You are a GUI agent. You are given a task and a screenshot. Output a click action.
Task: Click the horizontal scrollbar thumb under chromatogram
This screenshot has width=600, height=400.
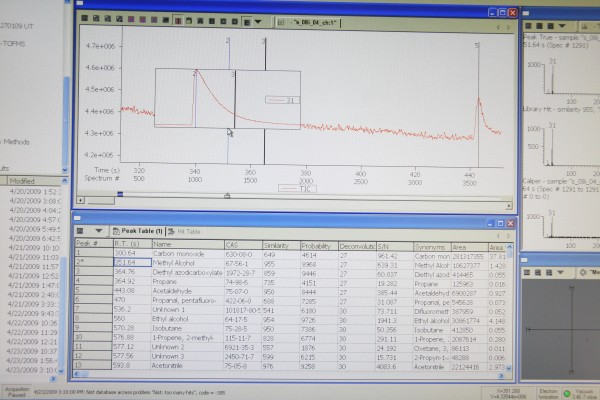(101, 201)
